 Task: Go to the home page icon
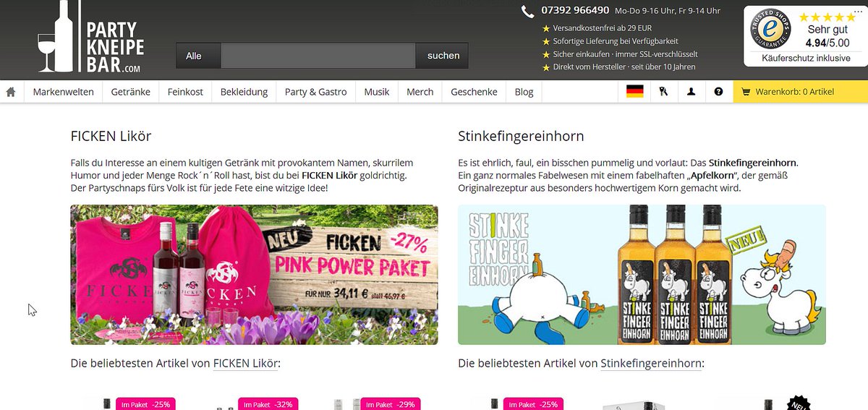coord(11,92)
